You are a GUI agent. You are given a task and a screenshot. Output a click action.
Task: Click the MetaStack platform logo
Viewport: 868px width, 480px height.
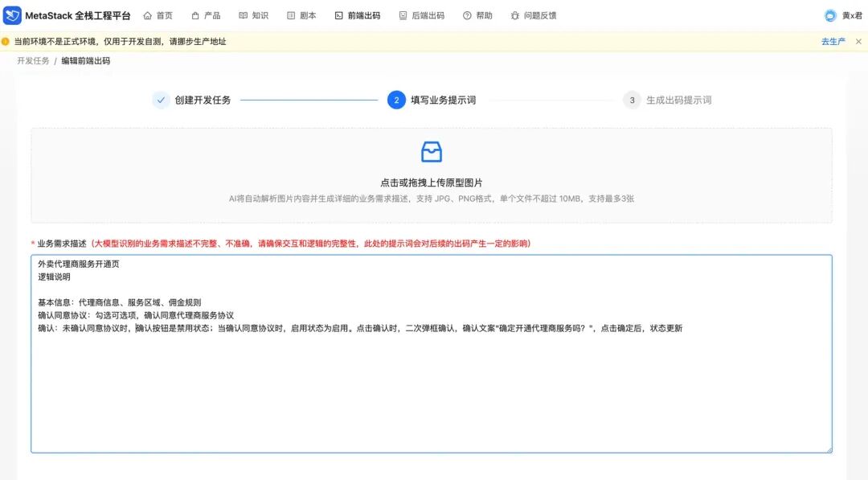coord(12,14)
